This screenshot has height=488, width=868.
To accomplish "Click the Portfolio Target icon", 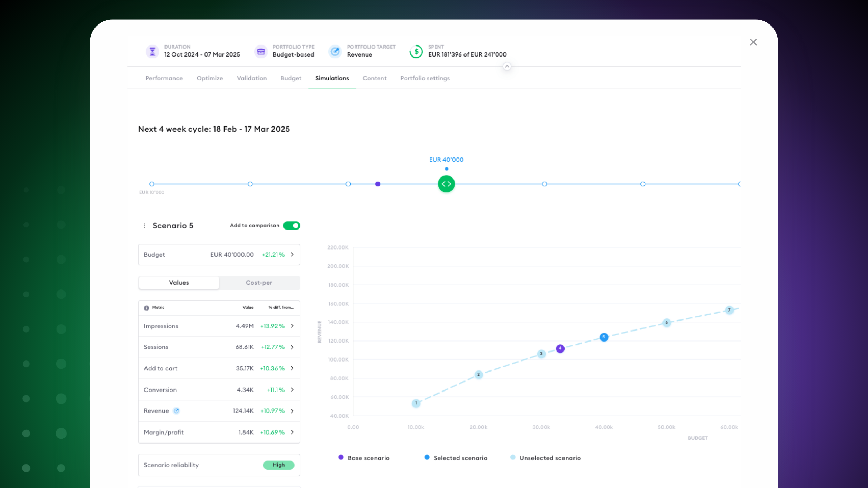I will [x=335, y=51].
